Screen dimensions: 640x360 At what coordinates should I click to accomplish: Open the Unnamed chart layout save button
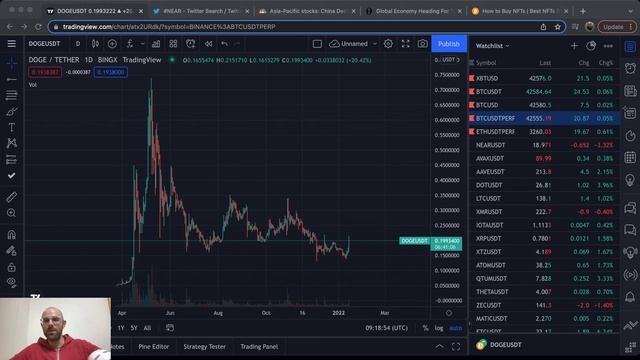point(349,44)
